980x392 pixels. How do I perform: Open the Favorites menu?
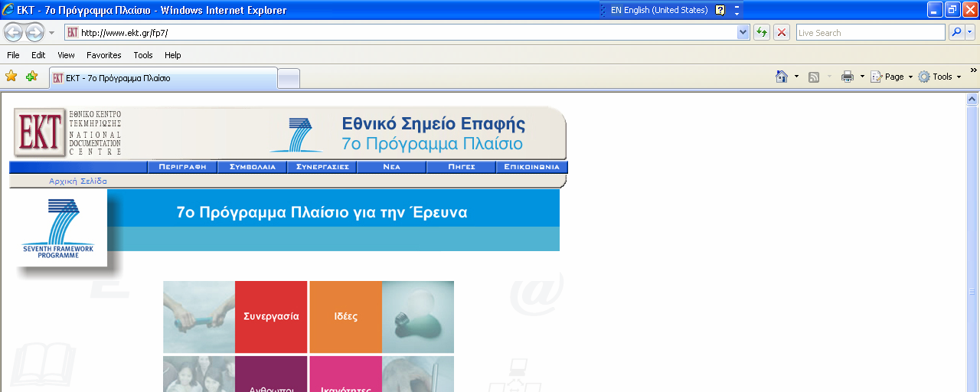(x=103, y=55)
